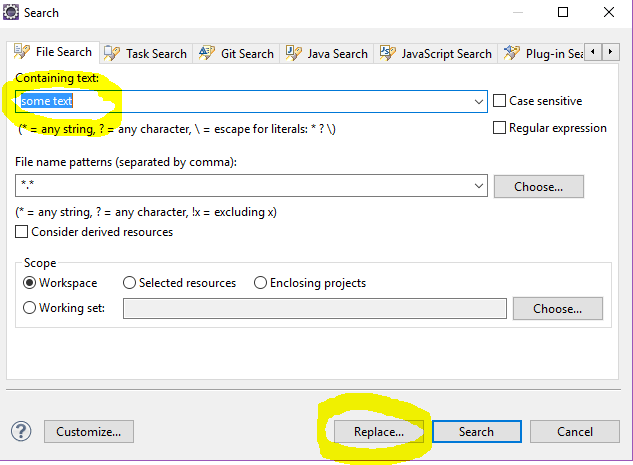Select the Selected resources radio button

coord(129,283)
